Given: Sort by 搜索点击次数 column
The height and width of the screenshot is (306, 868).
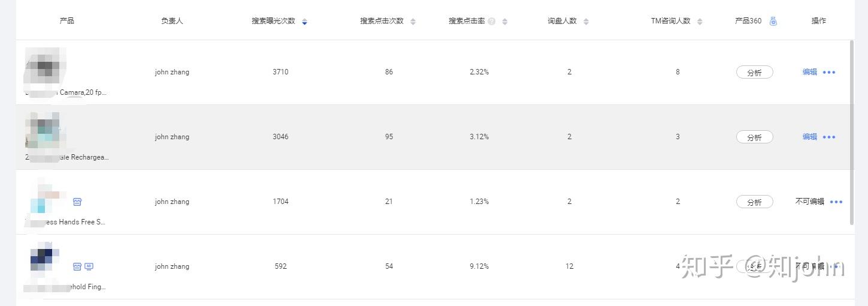Looking at the screenshot, I should click(413, 22).
